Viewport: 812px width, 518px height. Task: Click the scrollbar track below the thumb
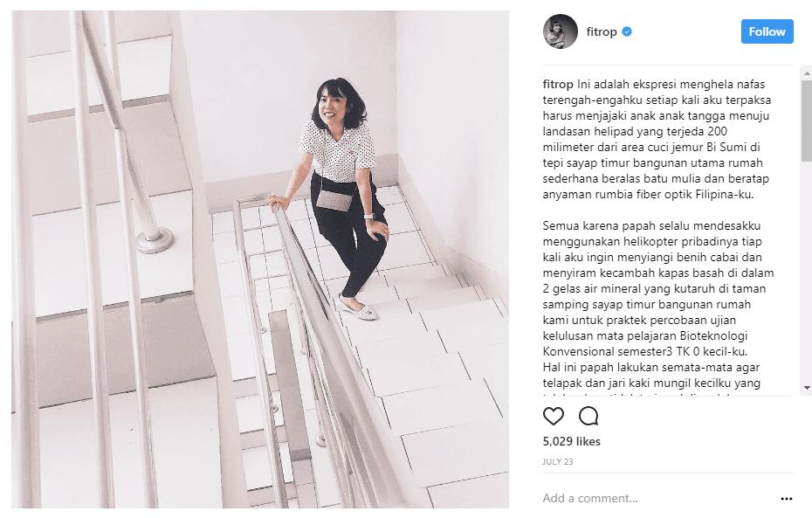tap(807, 272)
